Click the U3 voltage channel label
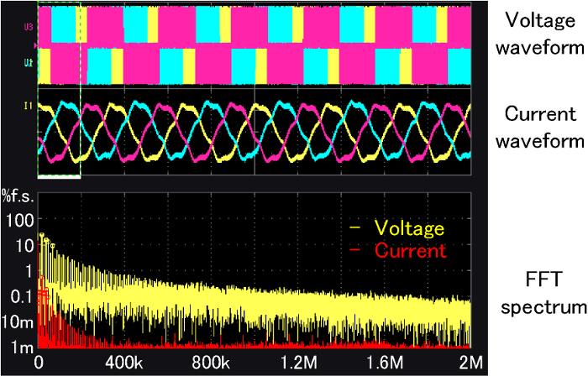 (30, 28)
